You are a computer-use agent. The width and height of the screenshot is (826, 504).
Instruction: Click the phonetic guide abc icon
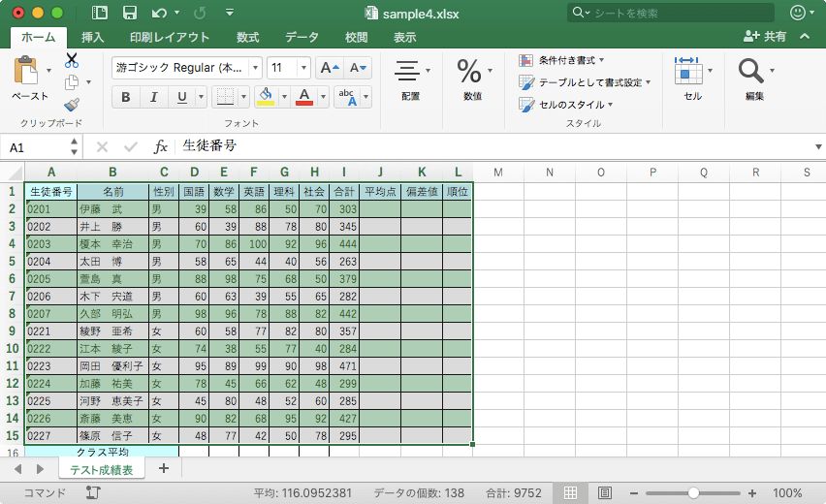(347, 97)
